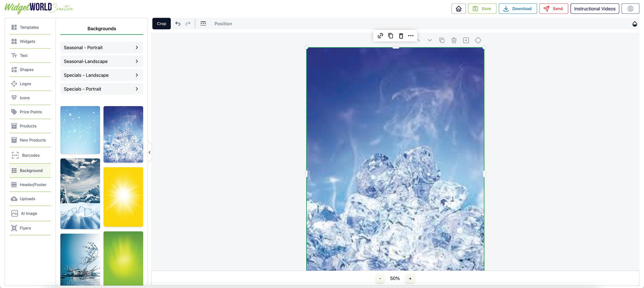Open the Shapes sidebar section

pyautogui.click(x=30, y=70)
